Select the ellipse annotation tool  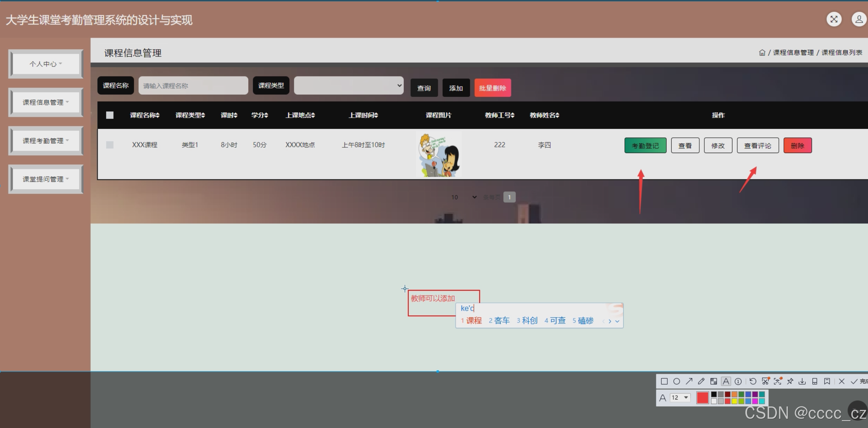point(677,381)
